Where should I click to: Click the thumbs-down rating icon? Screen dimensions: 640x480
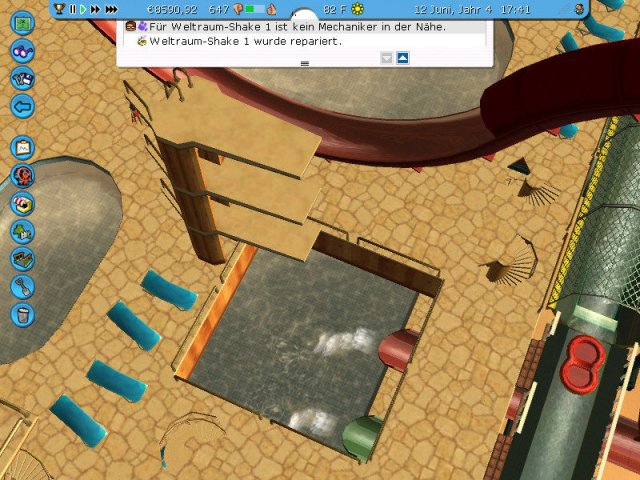238,9
